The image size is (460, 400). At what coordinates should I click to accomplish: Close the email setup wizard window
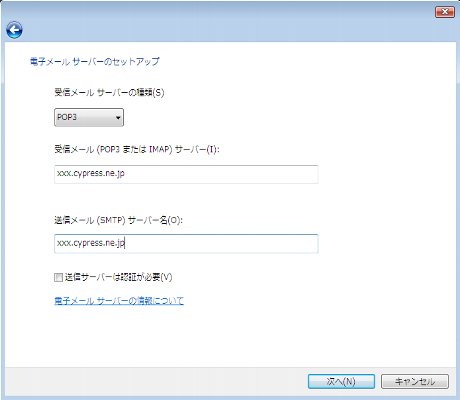coord(445,12)
